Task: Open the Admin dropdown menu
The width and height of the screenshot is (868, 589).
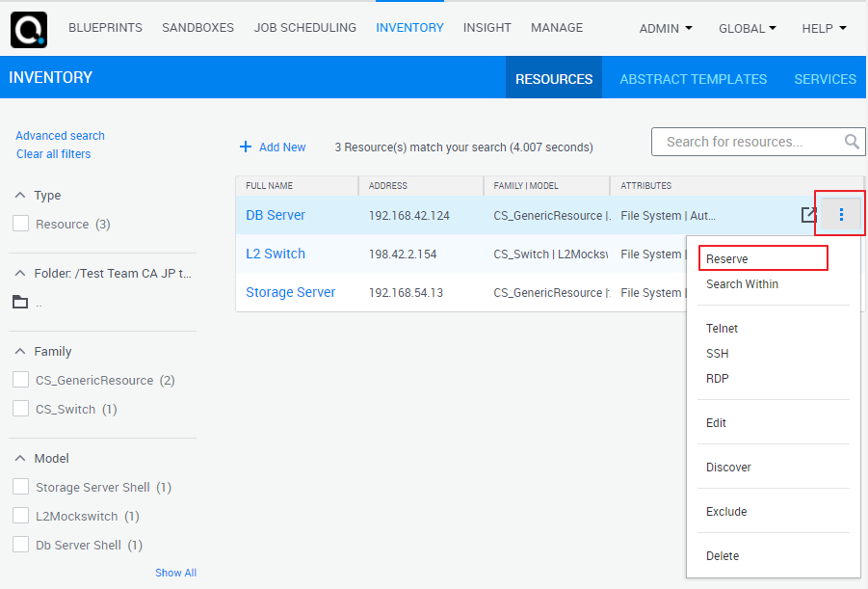Action: coord(666,29)
